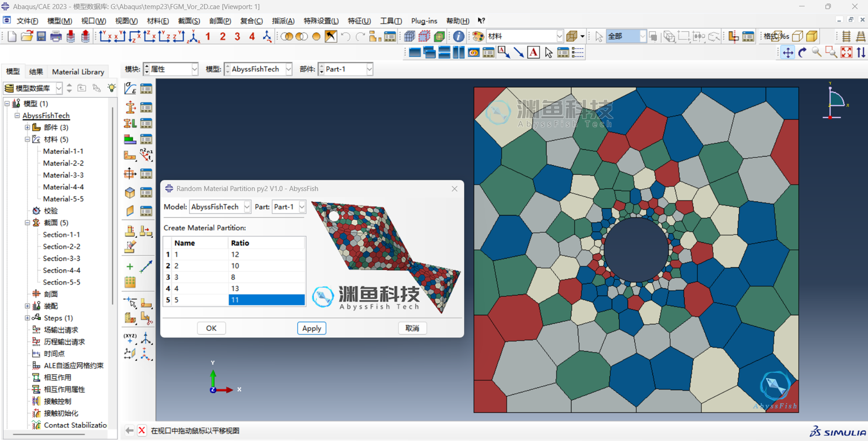This screenshot has height=441, width=868.
Task: Switch to the 结果 tab
Action: [36, 72]
